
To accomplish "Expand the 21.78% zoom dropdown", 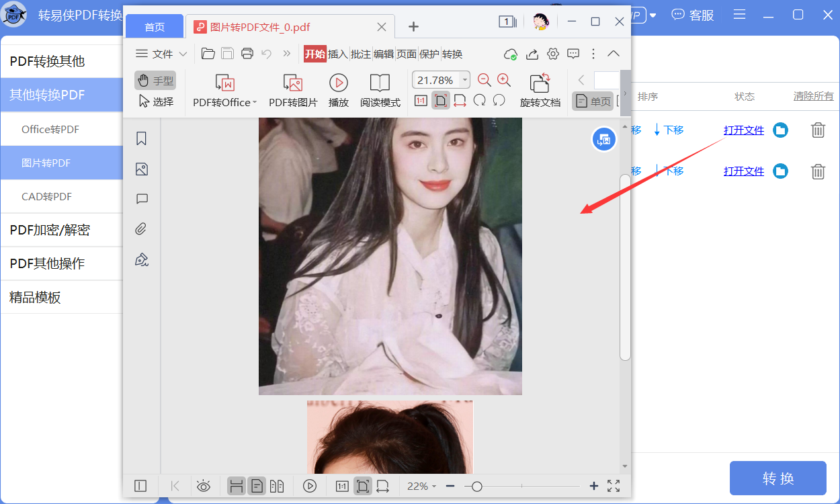I will point(465,80).
